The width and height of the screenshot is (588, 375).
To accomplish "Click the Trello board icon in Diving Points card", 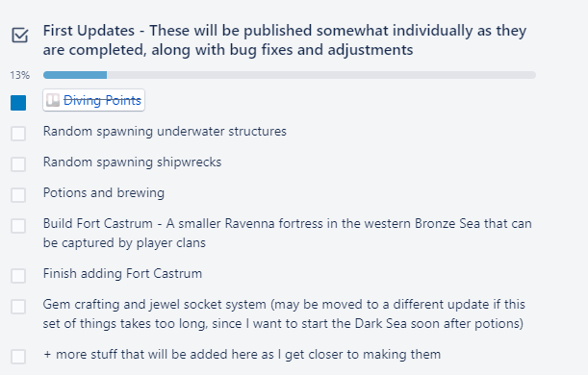I will click(x=53, y=100).
